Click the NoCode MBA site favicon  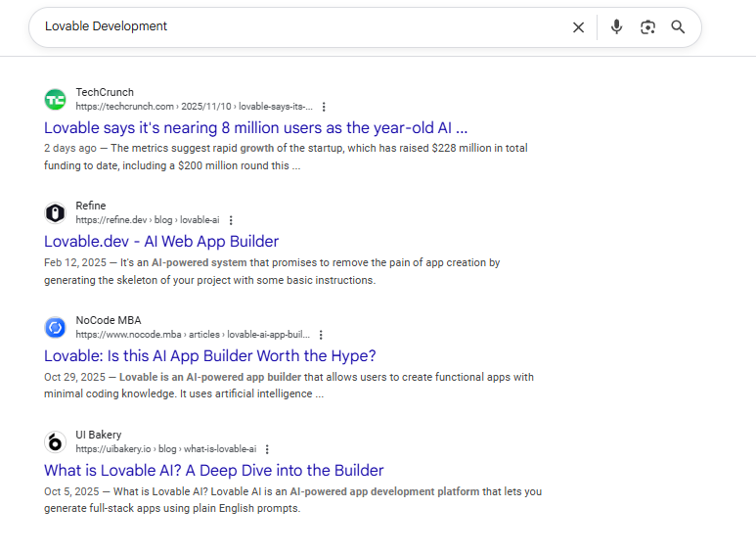click(55, 327)
